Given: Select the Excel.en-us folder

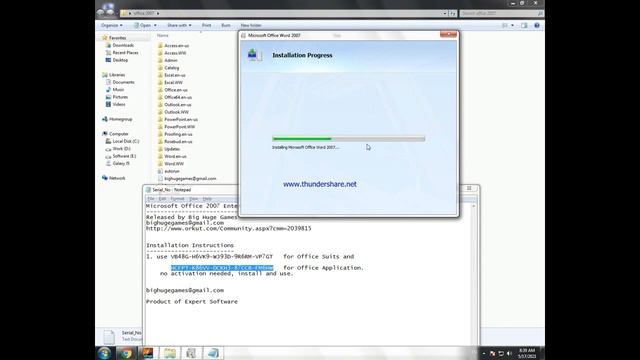Looking at the screenshot, I should 175,75.
